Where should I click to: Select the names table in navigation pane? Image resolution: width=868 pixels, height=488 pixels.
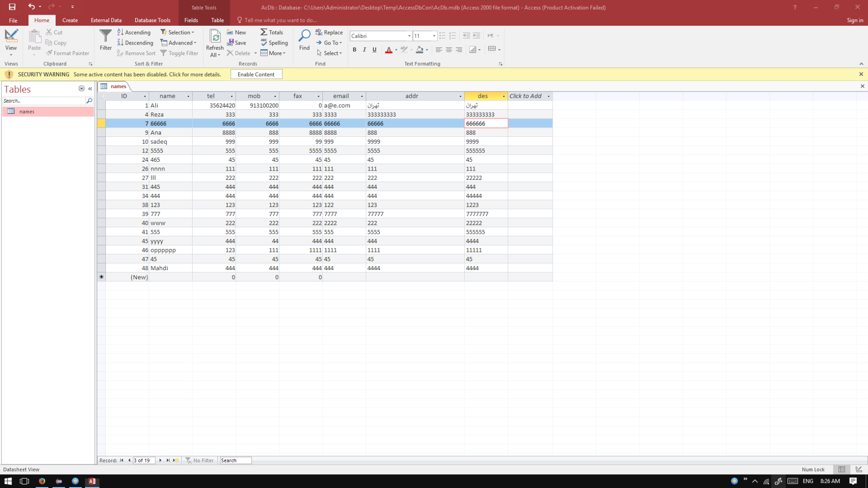[x=48, y=112]
